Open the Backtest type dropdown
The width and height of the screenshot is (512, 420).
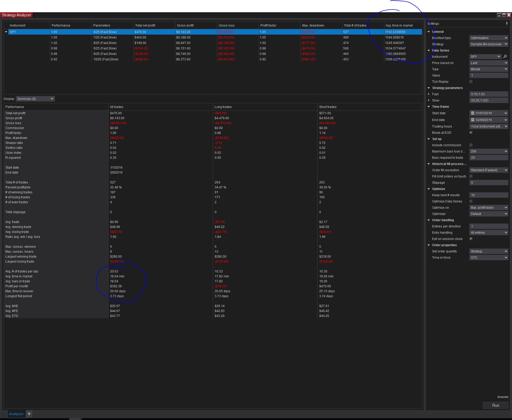coord(489,38)
